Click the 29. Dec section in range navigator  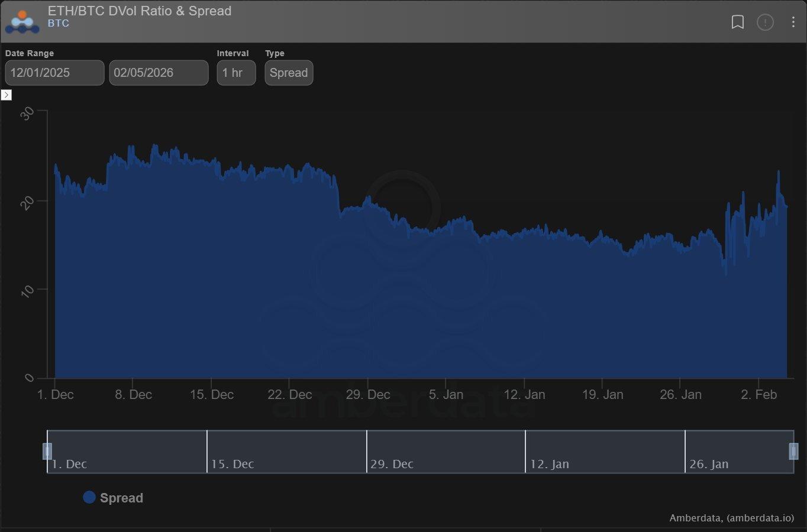(446, 452)
